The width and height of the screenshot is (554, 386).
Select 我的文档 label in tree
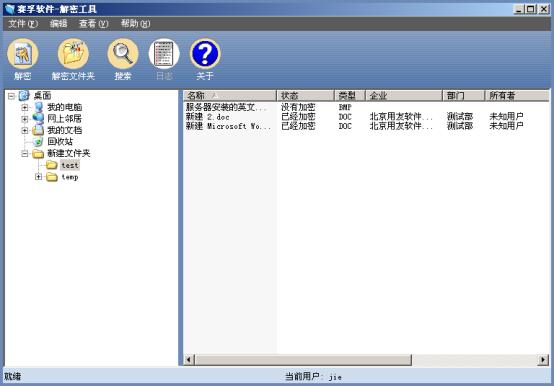(64, 130)
